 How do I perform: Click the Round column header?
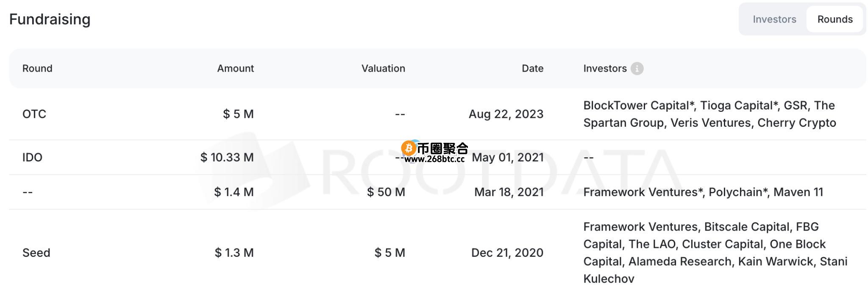pos(37,68)
